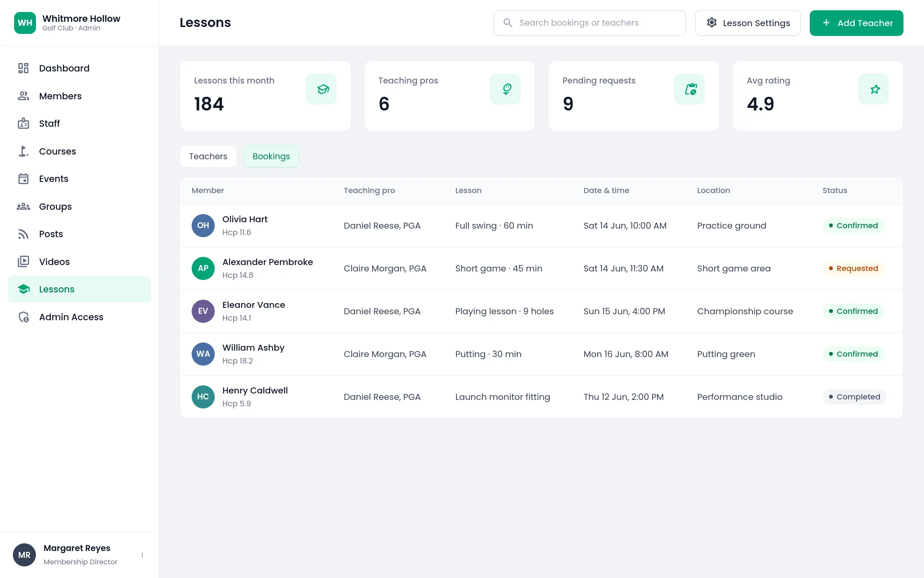Image resolution: width=924 pixels, height=578 pixels.
Task: Open the Events menu item
Action: 80,179
